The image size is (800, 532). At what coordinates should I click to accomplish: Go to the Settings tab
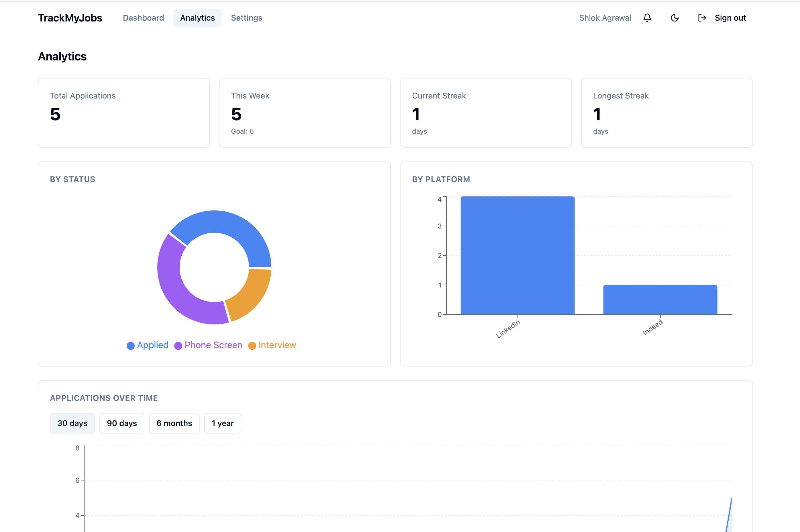point(246,18)
